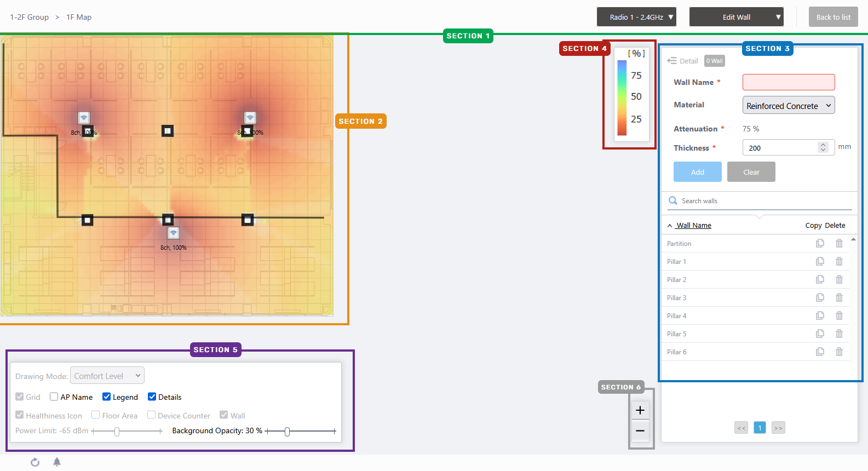This screenshot has height=471, width=868.
Task: Select the lower center access point on the map
Action: click(x=174, y=233)
